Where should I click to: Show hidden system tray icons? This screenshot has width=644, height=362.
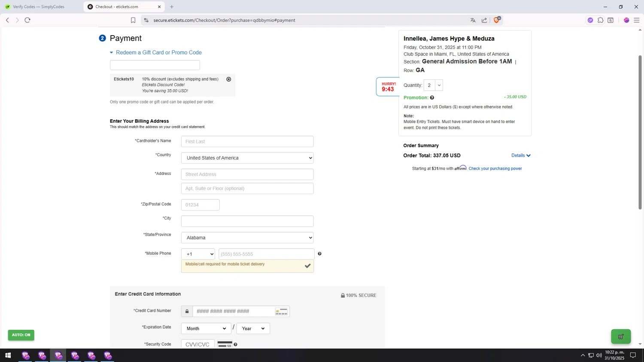(583, 355)
